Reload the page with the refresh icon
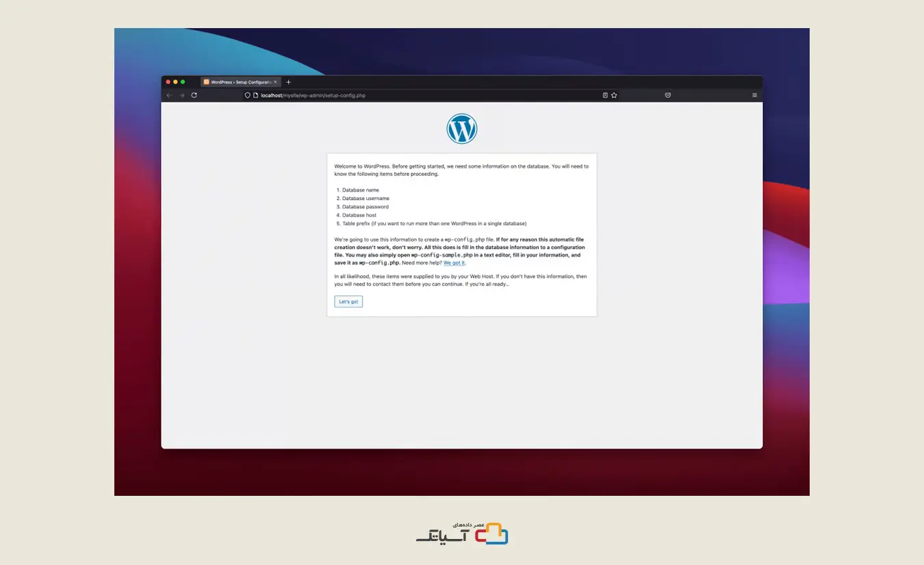Image resolution: width=924 pixels, height=565 pixels. point(194,95)
